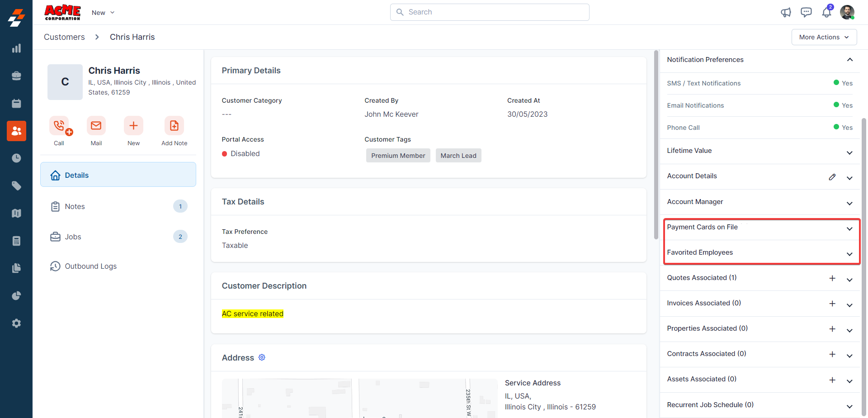Image resolution: width=868 pixels, height=418 pixels.
Task: Edit Account Details with the pencil icon
Action: tap(832, 177)
